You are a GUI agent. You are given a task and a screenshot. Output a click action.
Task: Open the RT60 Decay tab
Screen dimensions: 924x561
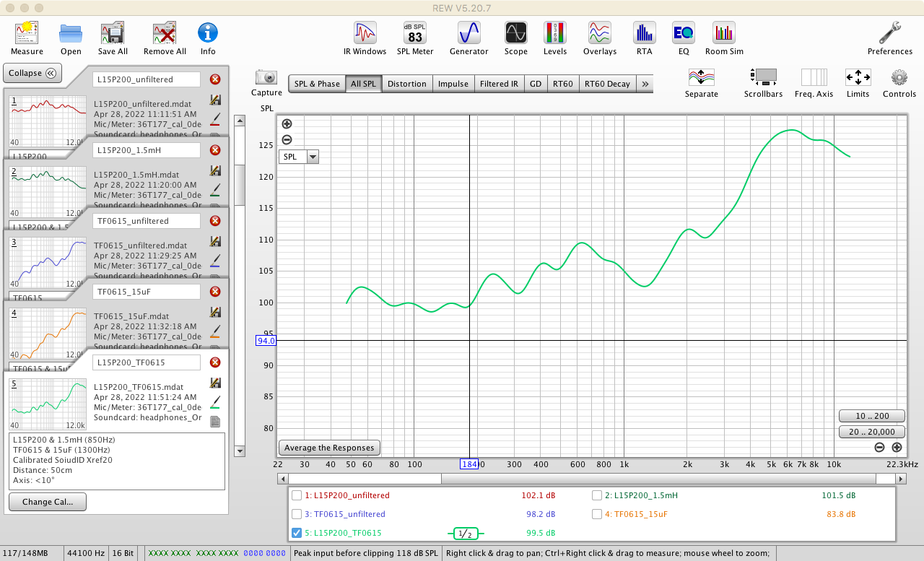click(x=608, y=84)
